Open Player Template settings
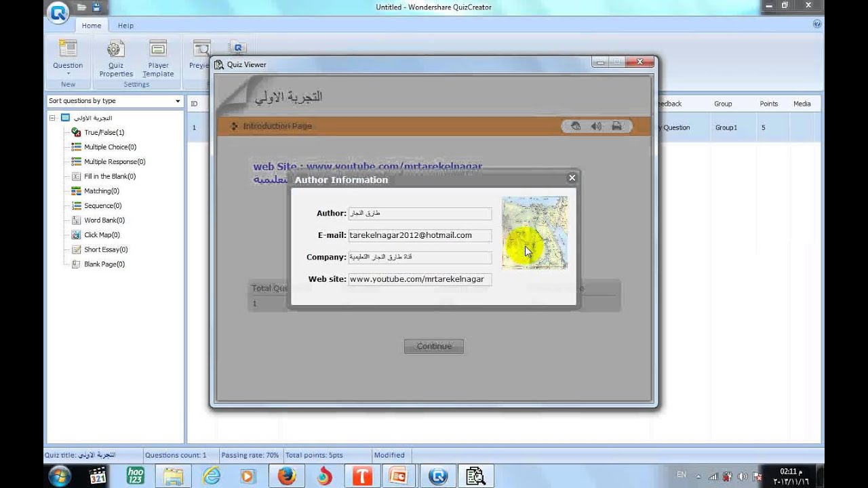 pyautogui.click(x=158, y=58)
